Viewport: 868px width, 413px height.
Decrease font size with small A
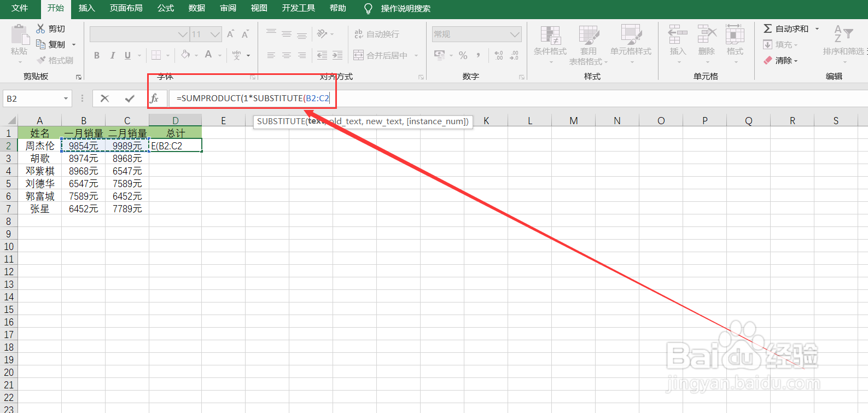coord(245,34)
